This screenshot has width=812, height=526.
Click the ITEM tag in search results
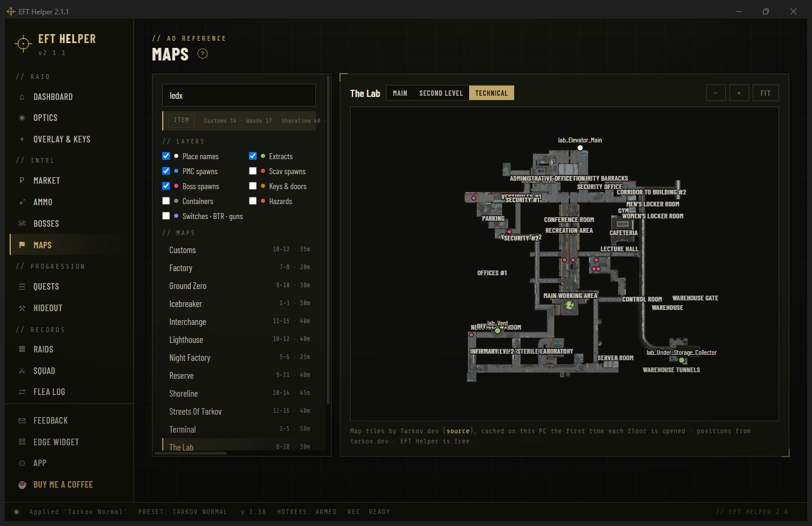(181, 120)
